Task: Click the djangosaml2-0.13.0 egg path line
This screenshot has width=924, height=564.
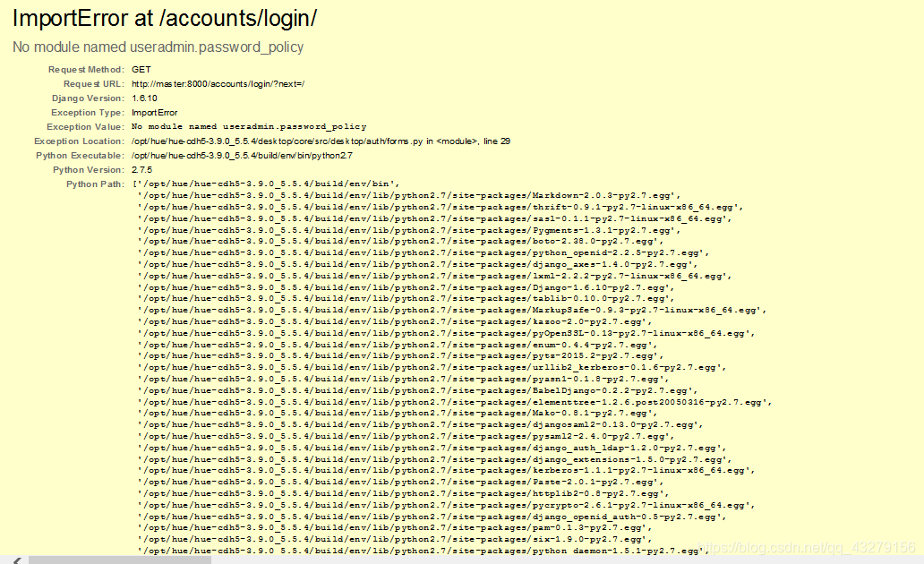Action: point(420,424)
